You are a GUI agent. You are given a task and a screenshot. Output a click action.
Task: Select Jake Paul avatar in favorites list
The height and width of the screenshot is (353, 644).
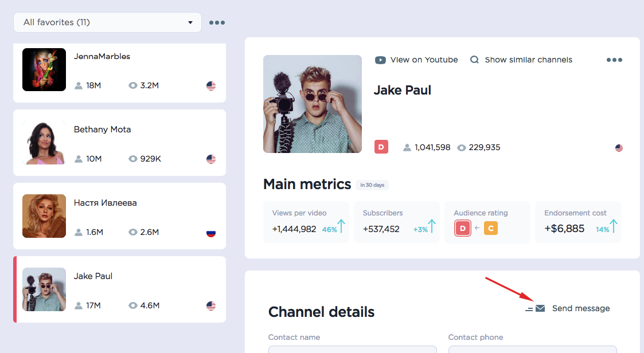[x=44, y=289]
